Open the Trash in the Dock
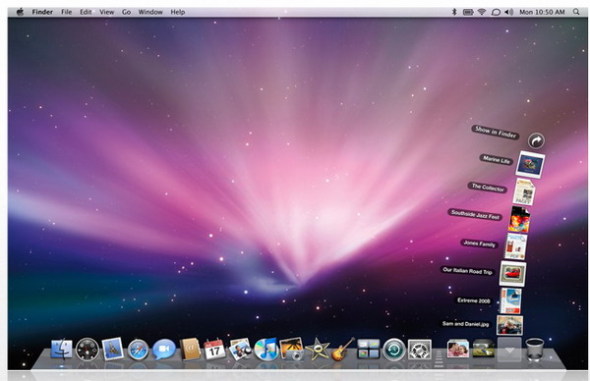Image resolution: width=590 pixels, height=381 pixels. point(535,350)
